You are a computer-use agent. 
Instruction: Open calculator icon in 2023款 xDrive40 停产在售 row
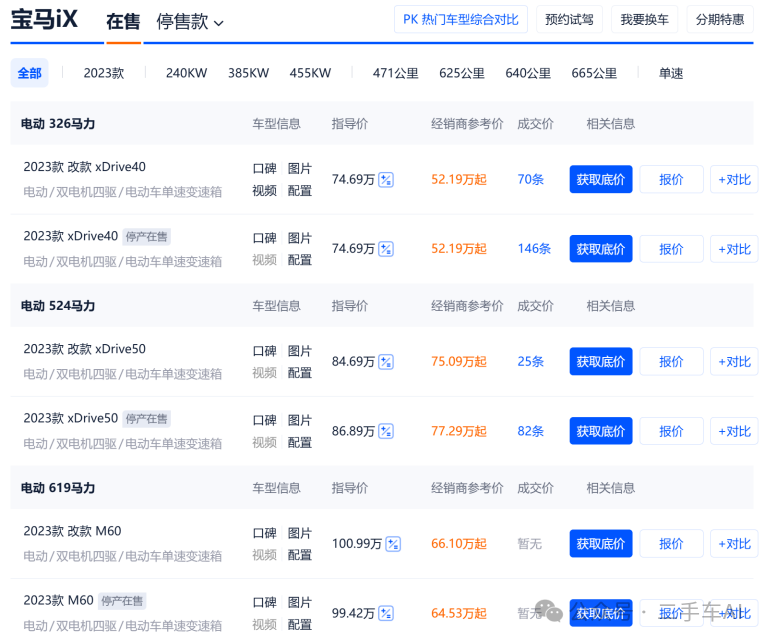[386, 249]
